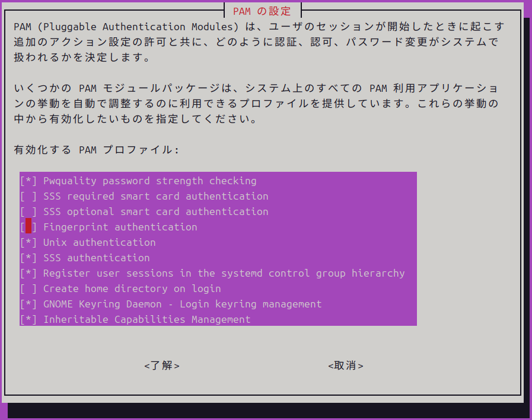Enable SSS required smart card authentication checkbox
Viewport: 532px width, 420px height.
28,196
